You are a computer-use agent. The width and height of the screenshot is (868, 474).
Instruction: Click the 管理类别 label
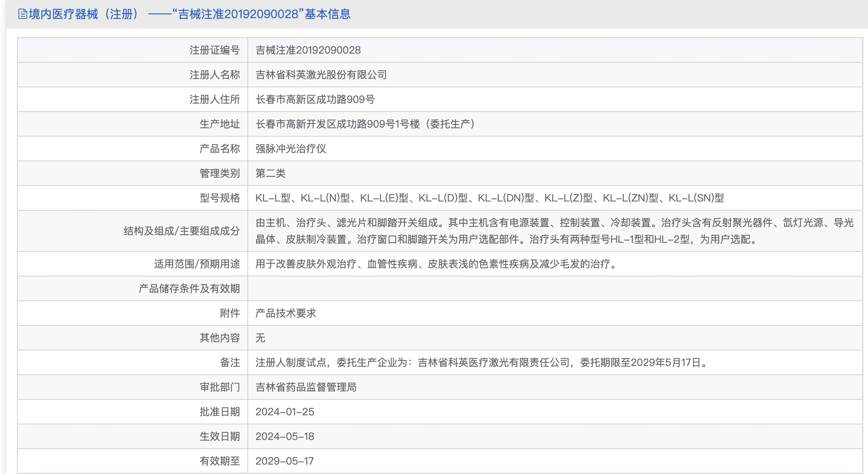coord(220,173)
